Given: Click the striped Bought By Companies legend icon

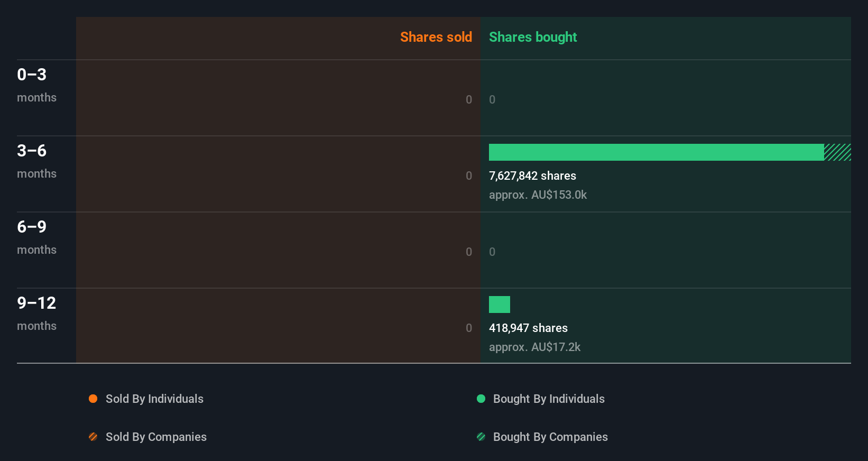Looking at the screenshot, I should (481, 437).
